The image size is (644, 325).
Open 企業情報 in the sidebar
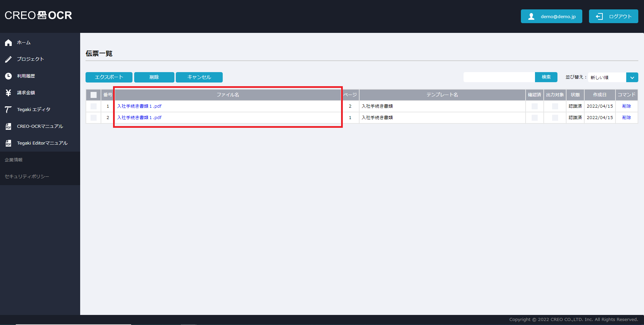[14, 160]
